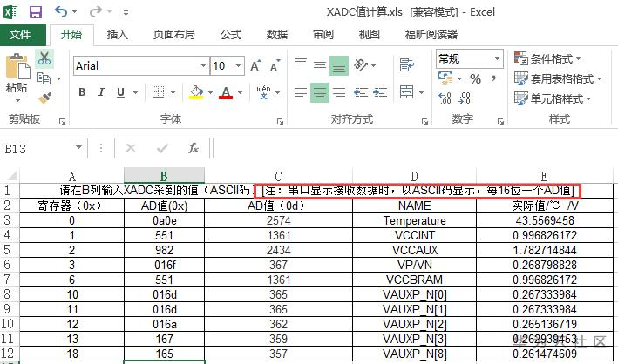Open the font size 10 dropdown
Screen dimensions: 618x364
point(239,66)
